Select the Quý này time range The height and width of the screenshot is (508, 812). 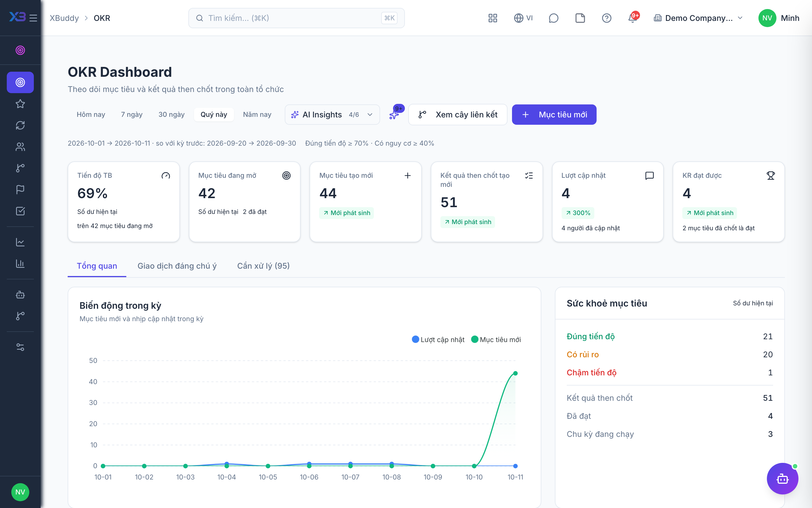pos(214,115)
